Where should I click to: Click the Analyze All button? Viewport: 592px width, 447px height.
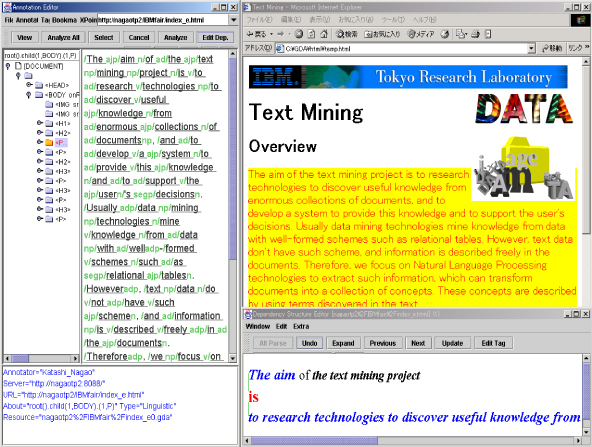point(63,37)
